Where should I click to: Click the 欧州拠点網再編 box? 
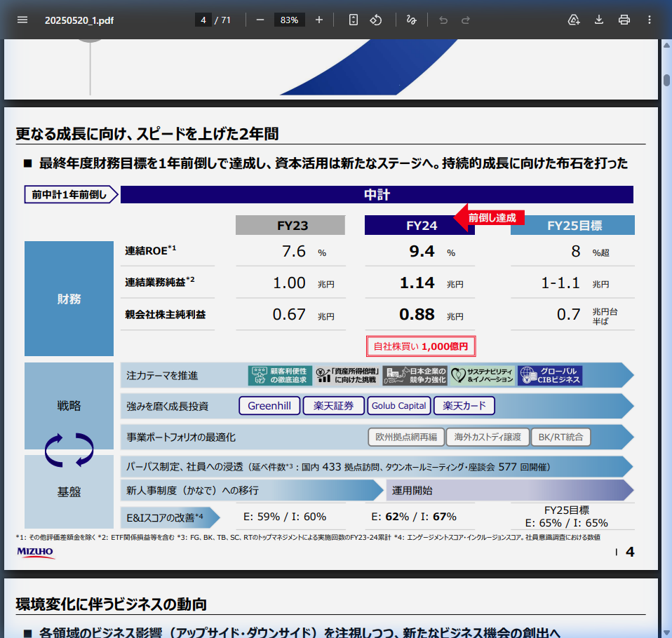[406, 437]
